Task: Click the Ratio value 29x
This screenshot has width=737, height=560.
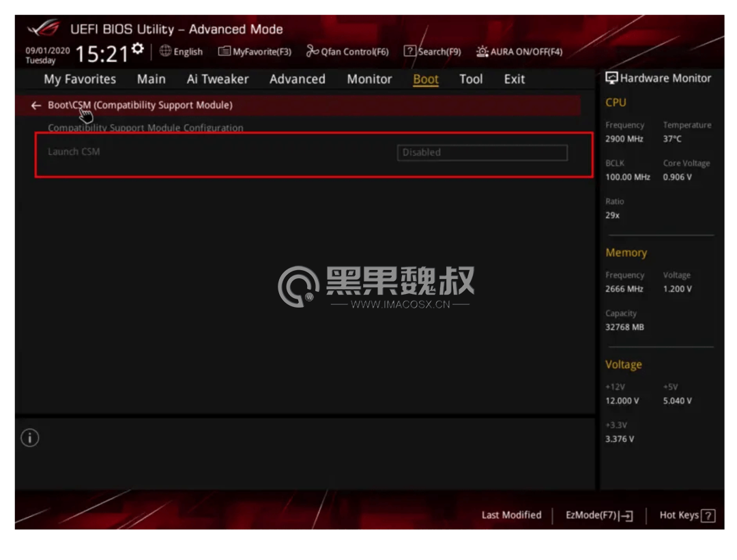Action: [612, 215]
